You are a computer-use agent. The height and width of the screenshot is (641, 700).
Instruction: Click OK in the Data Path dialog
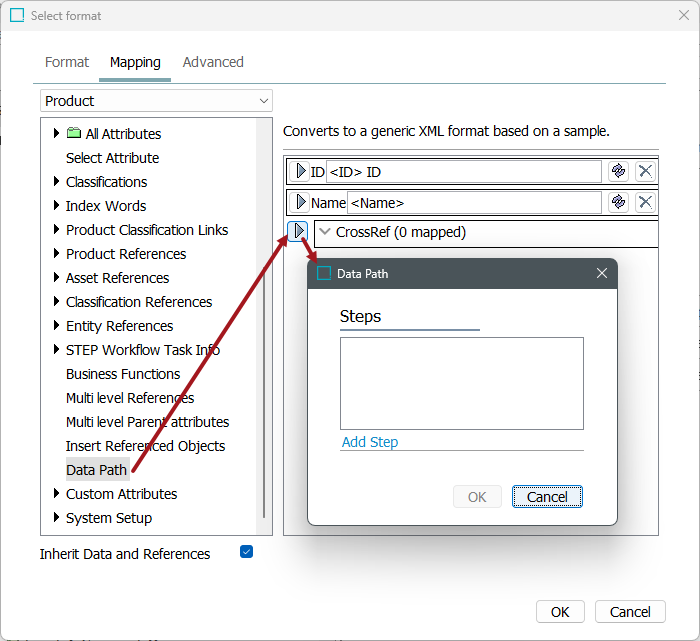click(x=477, y=497)
